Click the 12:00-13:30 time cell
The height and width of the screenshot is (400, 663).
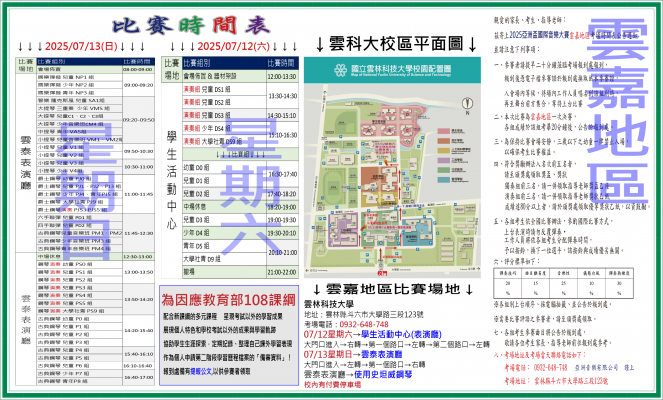(x=282, y=77)
